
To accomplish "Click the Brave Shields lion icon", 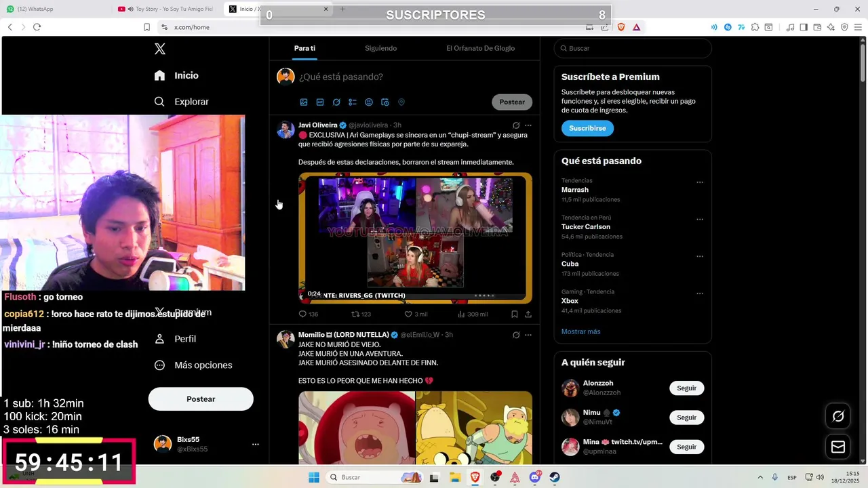I will [x=620, y=27].
